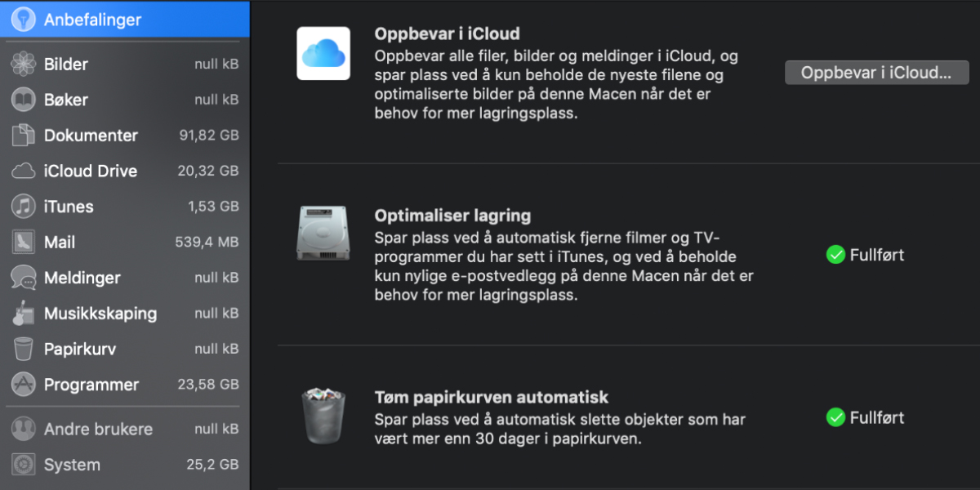The image size is (980, 490).
Task: Open the System category in sidebar
Action: (x=72, y=465)
